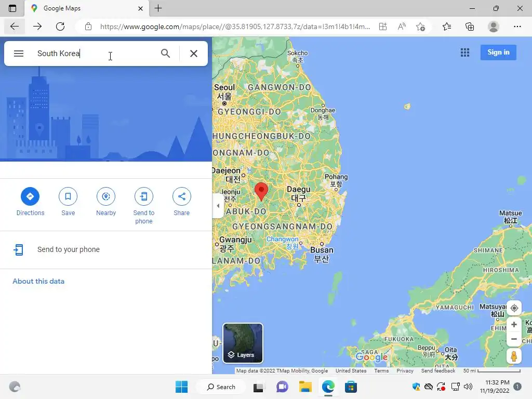Image resolution: width=532 pixels, height=399 pixels.
Task: Click the Daegu city label
Action: pos(299,193)
